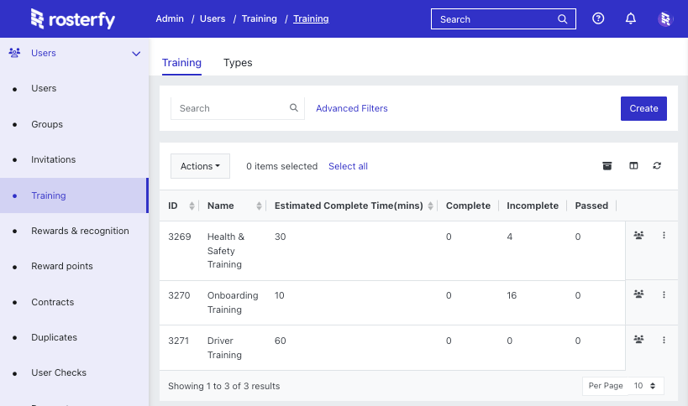View users for Driver Training
The height and width of the screenshot is (406, 688).
tap(638, 339)
